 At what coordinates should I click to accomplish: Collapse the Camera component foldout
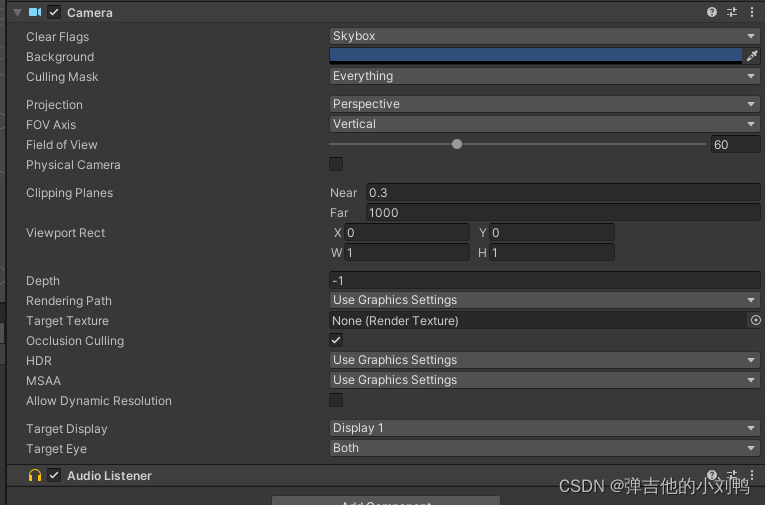coord(17,13)
